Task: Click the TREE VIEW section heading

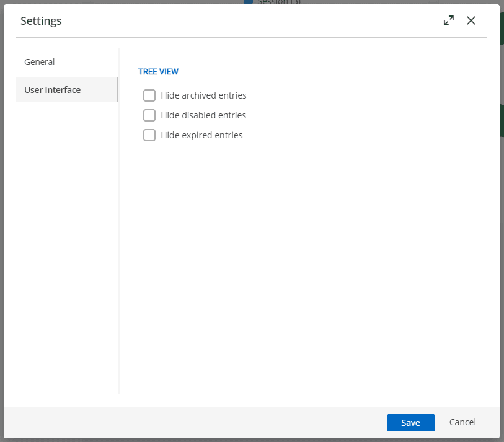Action: point(159,71)
